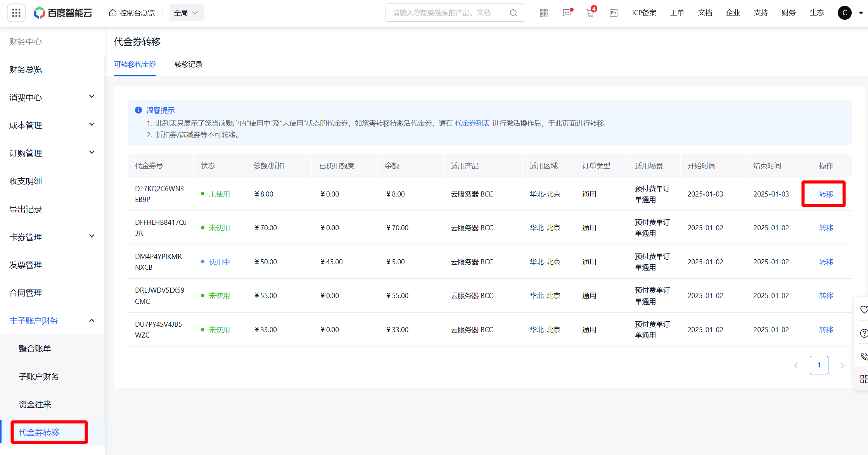Switch to 可转移代金券 tab
This screenshot has width=868, height=455.
click(135, 64)
